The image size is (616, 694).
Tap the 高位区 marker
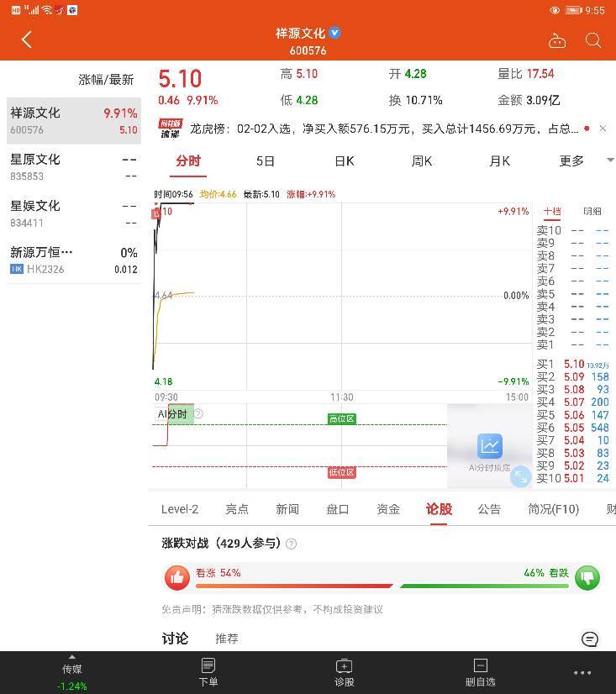(341, 418)
